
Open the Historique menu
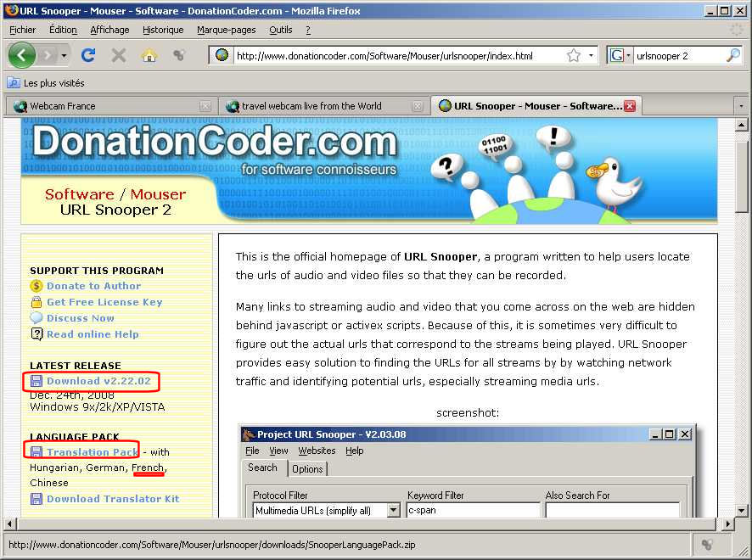pyautogui.click(x=163, y=30)
